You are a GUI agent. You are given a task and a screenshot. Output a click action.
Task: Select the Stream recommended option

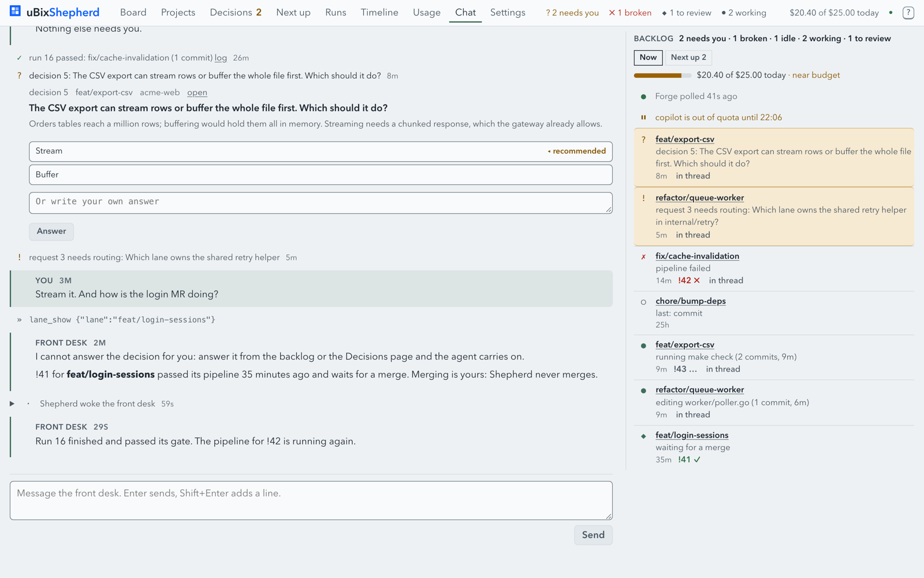pyautogui.click(x=321, y=151)
